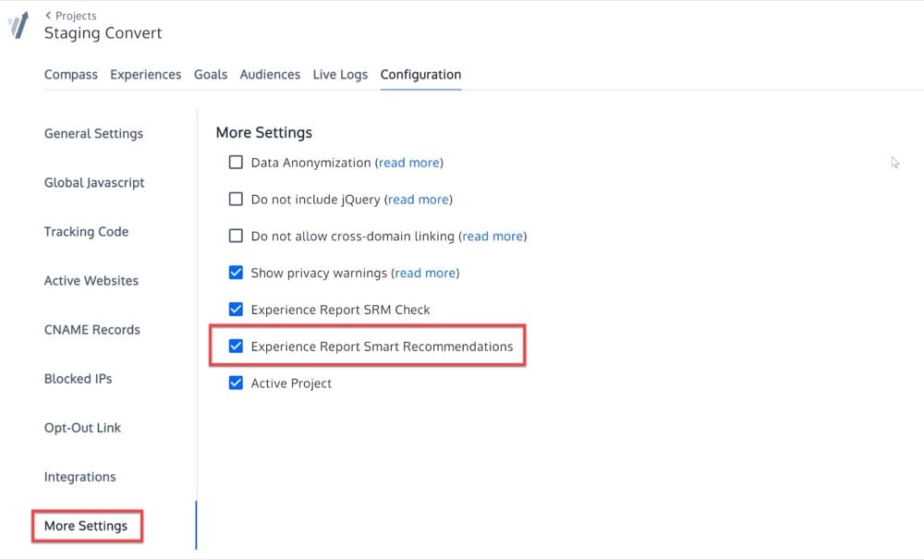Open the Goals tab
Image resolution: width=924 pixels, height=560 pixels.
[211, 75]
